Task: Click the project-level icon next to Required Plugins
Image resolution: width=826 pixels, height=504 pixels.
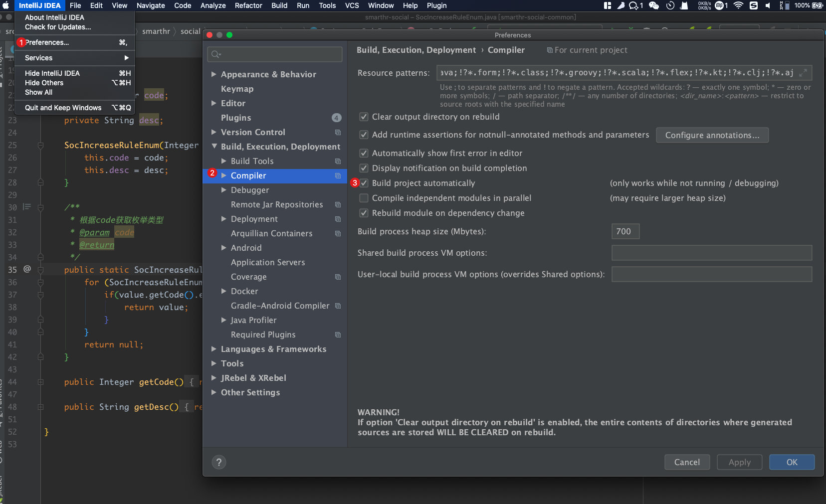Action: click(x=338, y=335)
